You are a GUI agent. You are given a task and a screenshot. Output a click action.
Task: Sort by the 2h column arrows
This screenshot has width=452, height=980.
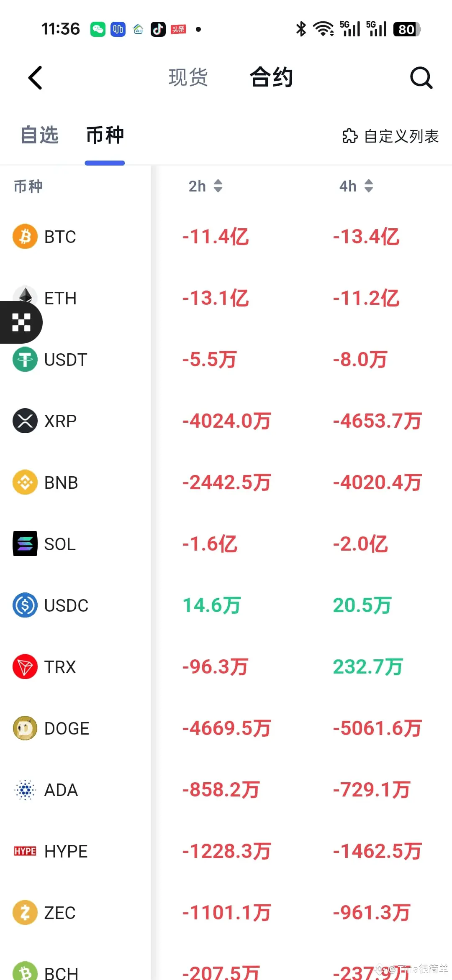coord(218,186)
